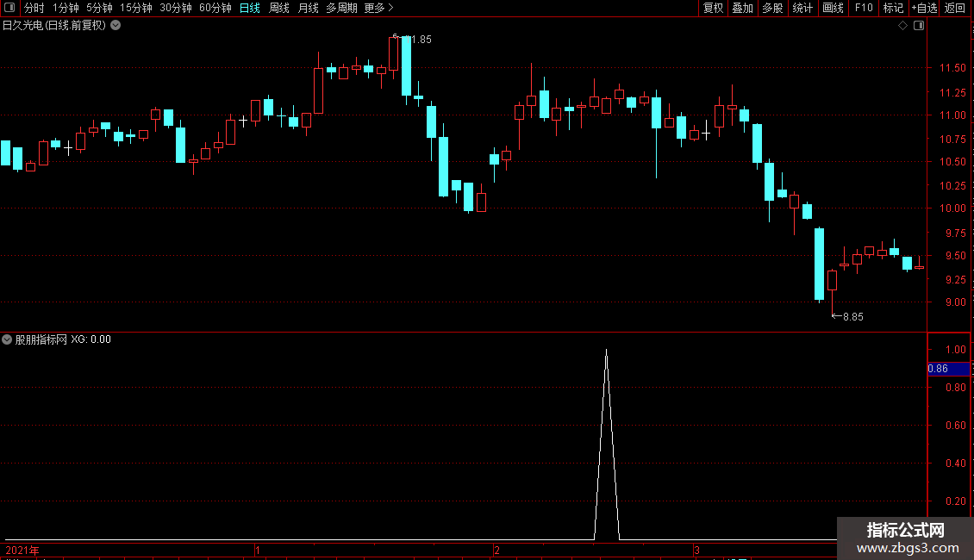The height and width of the screenshot is (560, 974).
Task: Click month 1 marker on time axis
Action: (x=257, y=550)
